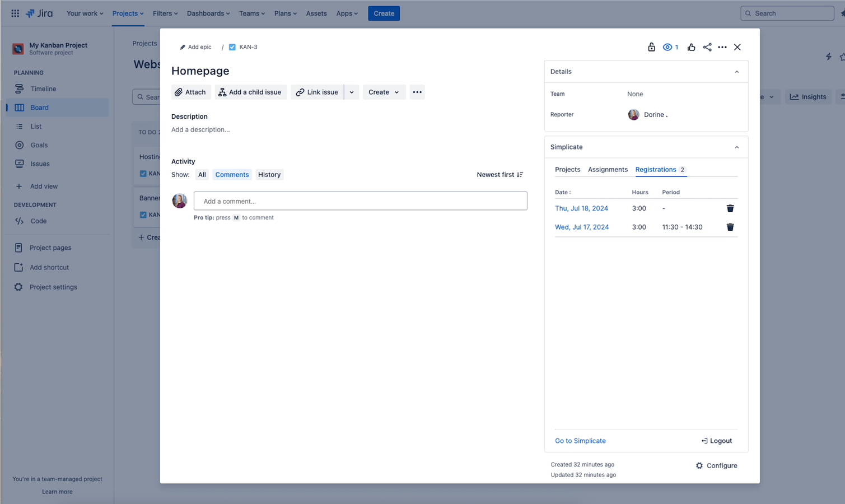Click Go to Simplicate link
This screenshot has width=845, height=504.
(580, 441)
